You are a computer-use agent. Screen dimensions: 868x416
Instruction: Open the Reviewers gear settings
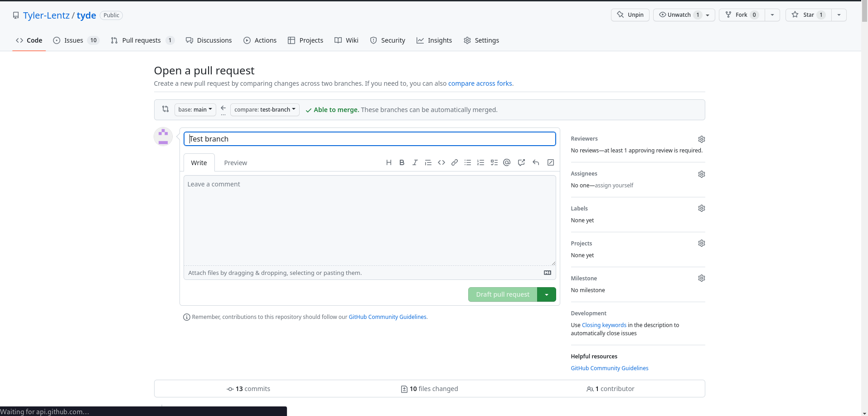pyautogui.click(x=701, y=139)
